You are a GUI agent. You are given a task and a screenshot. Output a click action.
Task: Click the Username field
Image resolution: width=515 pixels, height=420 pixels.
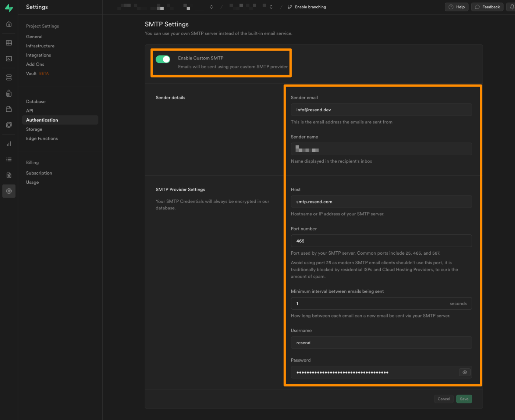[381, 343]
